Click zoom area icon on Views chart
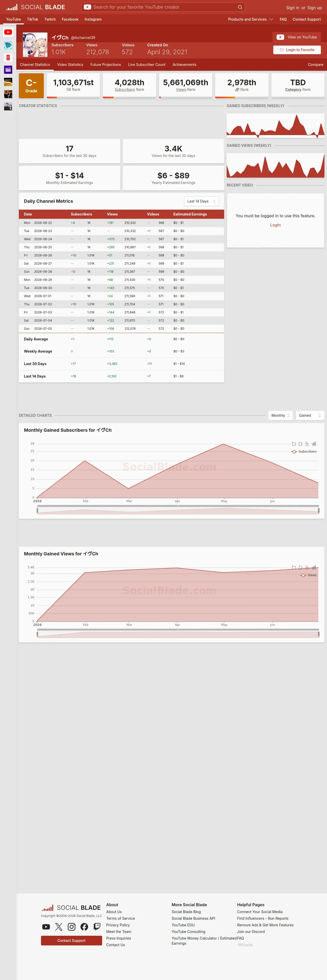This screenshot has width=327, height=980. [293, 568]
